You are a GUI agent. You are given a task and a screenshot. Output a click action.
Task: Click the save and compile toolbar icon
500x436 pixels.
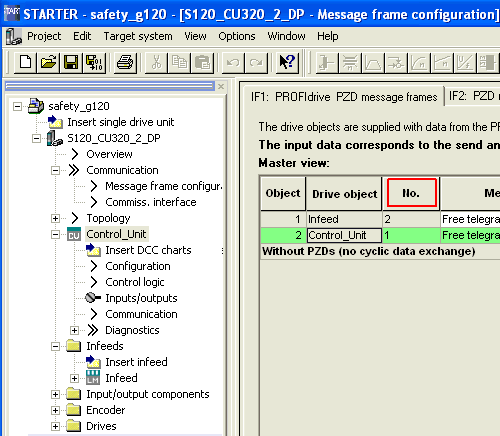point(94,62)
